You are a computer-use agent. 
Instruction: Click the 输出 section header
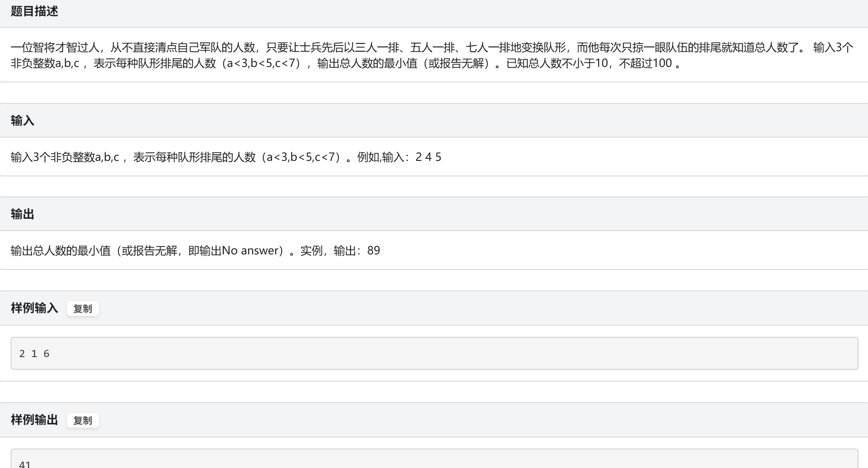(x=22, y=214)
